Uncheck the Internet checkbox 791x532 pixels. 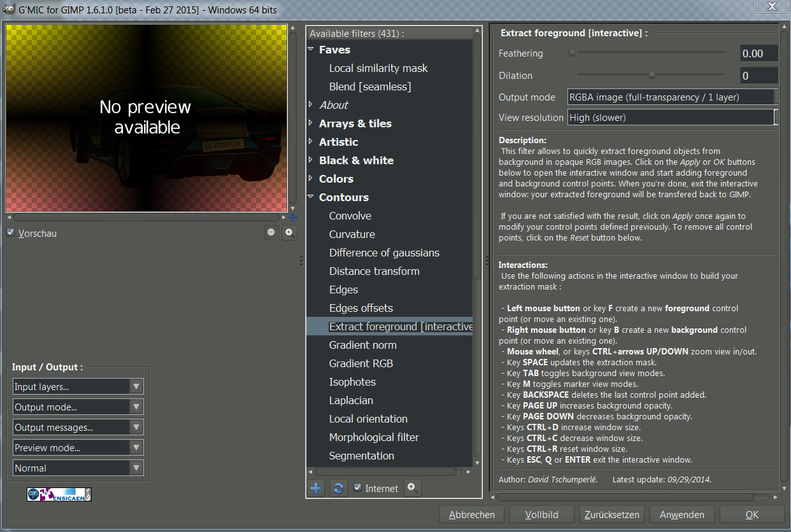[x=358, y=488]
